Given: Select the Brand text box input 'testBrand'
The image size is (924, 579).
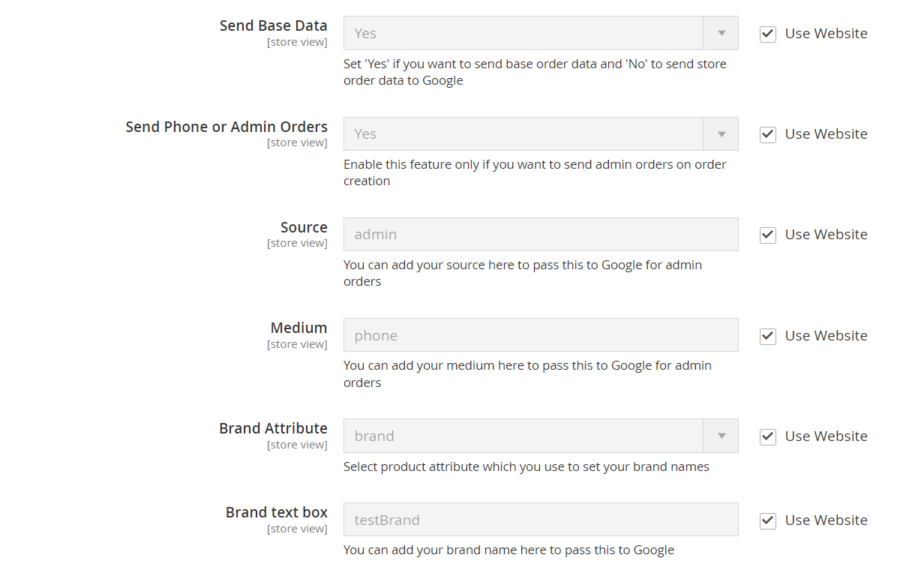Looking at the screenshot, I should coord(540,520).
